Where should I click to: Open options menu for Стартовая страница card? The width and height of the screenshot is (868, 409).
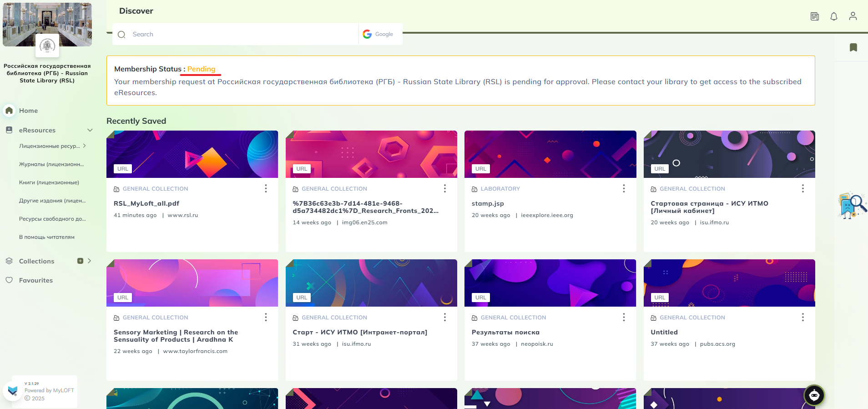[802, 188]
